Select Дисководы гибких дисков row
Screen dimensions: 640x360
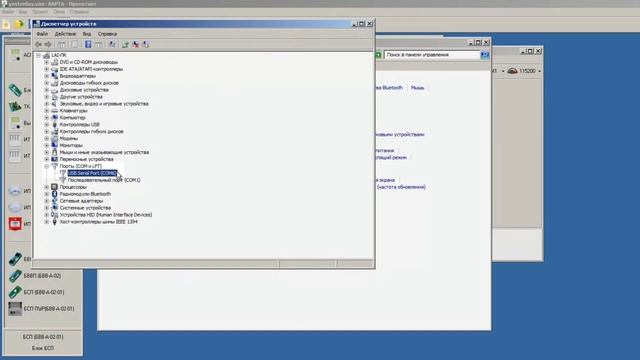tap(89, 83)
